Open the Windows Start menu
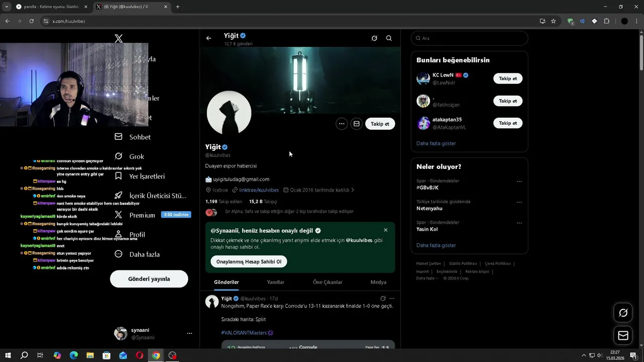This screenshot has width=644, height=362. click(x=8, y=355)
